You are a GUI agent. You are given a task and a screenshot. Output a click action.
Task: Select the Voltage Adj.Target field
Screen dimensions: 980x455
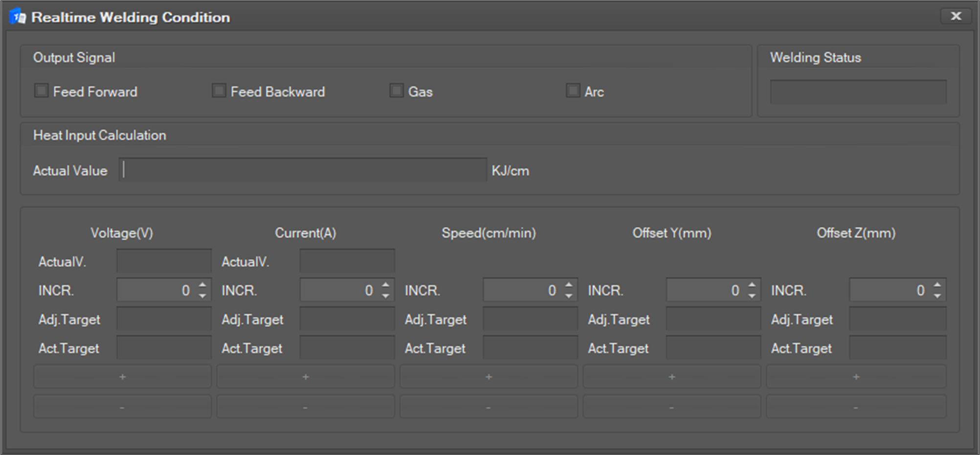point(164,319)
